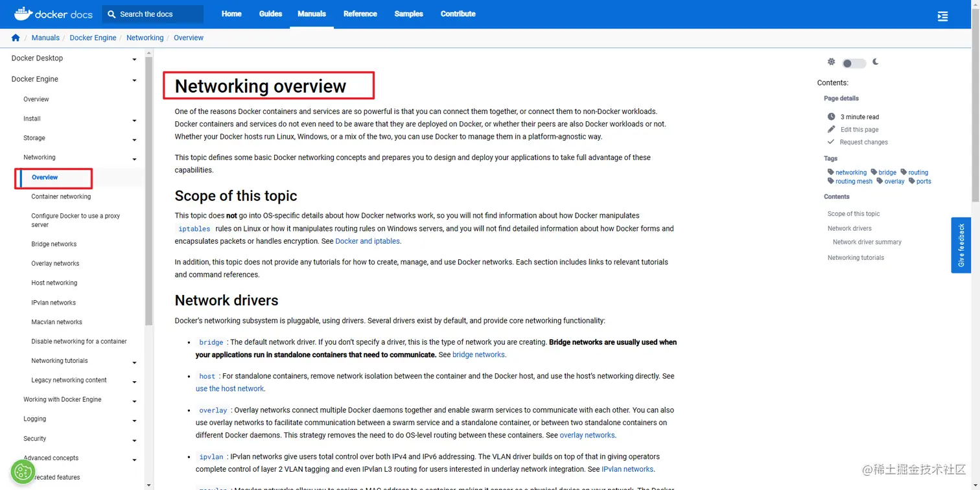Select the Manuals tab
The image size is (980, 490).
coord(312,14)
